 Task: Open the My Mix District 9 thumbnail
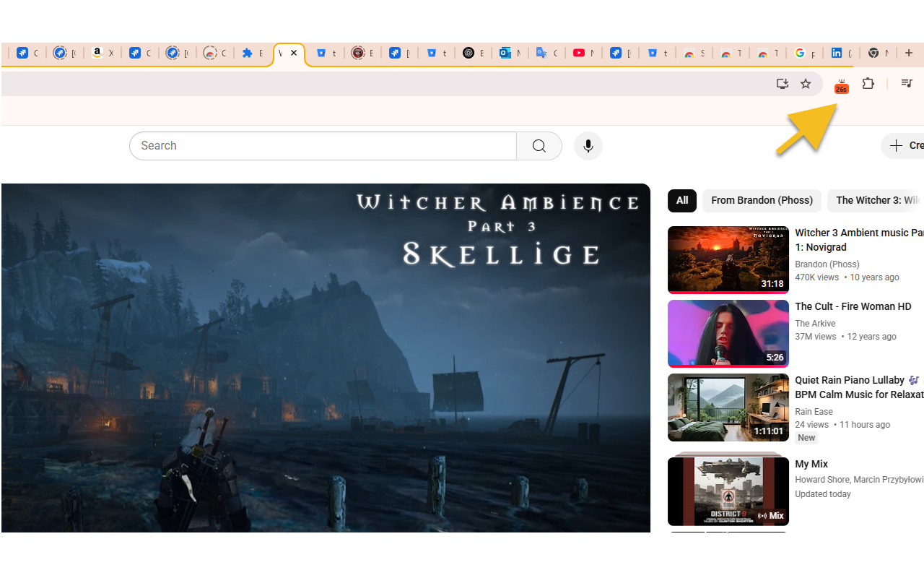point(728,490)
